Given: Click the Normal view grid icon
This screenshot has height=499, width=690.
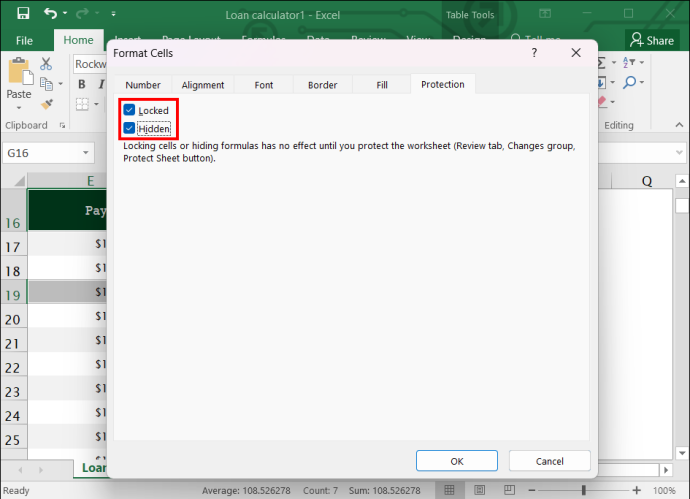Looking at the screenshot, I should [449, 490].
